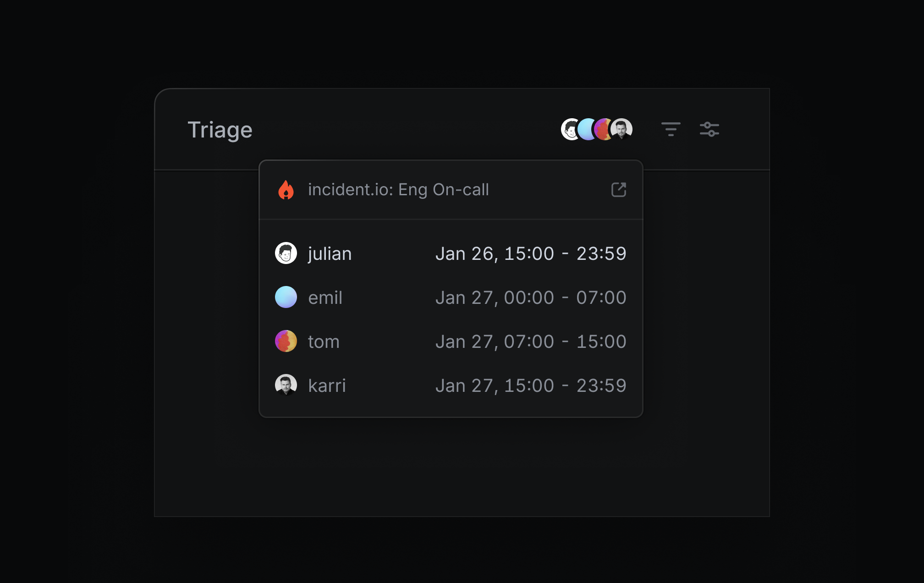Select the emil on-call entry

click(x=325, y=297)
